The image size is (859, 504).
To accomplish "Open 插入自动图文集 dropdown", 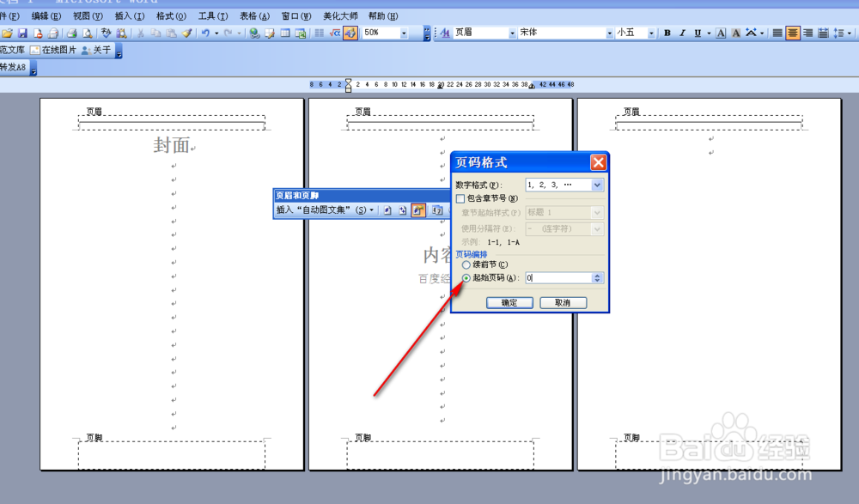I will (325, 210).
